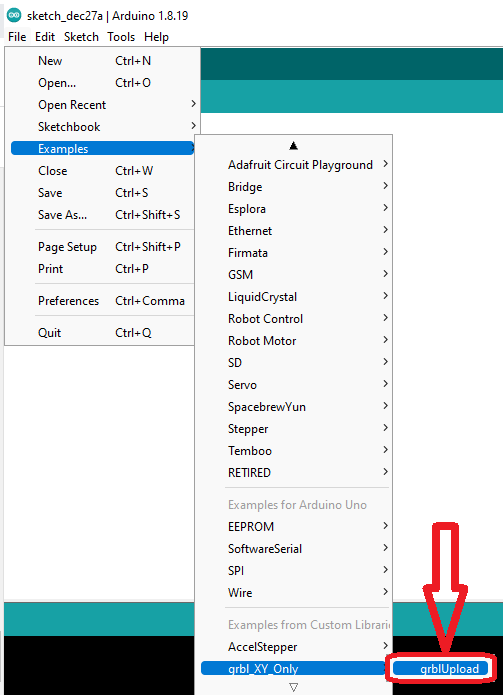The width and height of the screenshot is (503, 695).
Task: Expand the LiquidCrystal examples submenu
Action: click(x=295, y=297)
